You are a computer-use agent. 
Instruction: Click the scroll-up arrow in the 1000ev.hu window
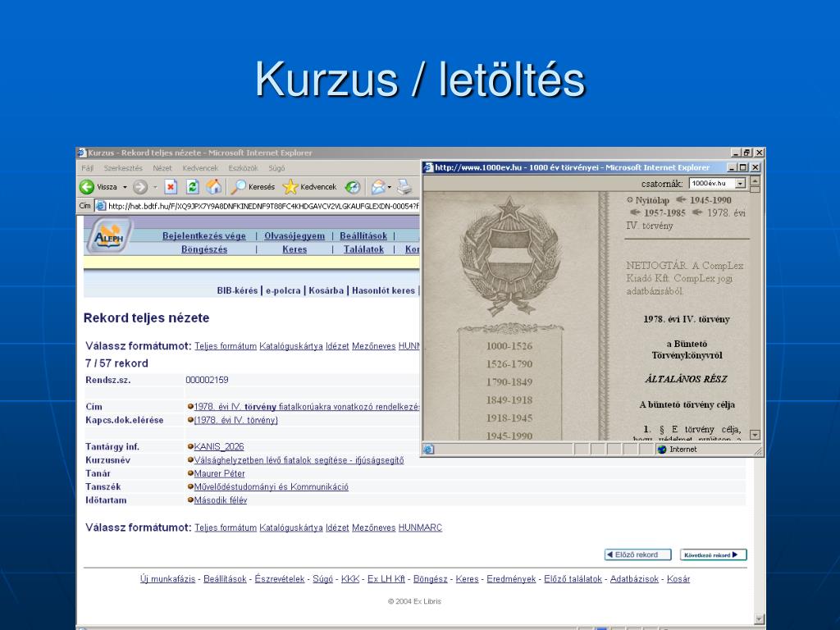pyautogui.click(x=755, y=181)
